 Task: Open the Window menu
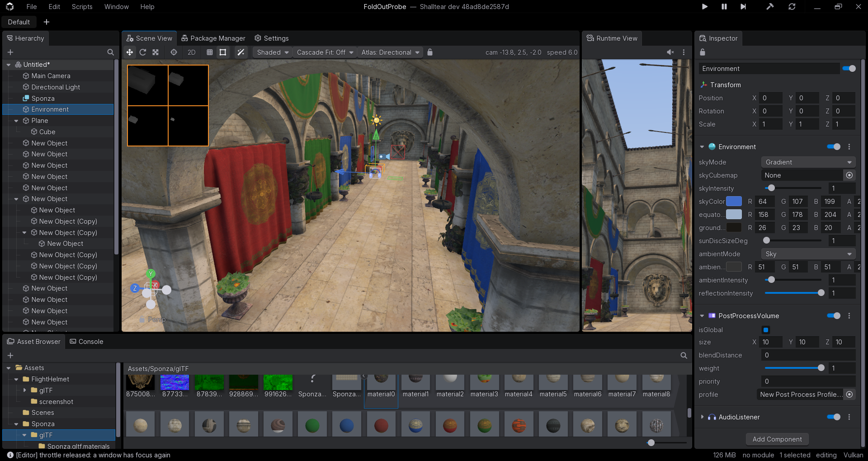click(117, 7)
